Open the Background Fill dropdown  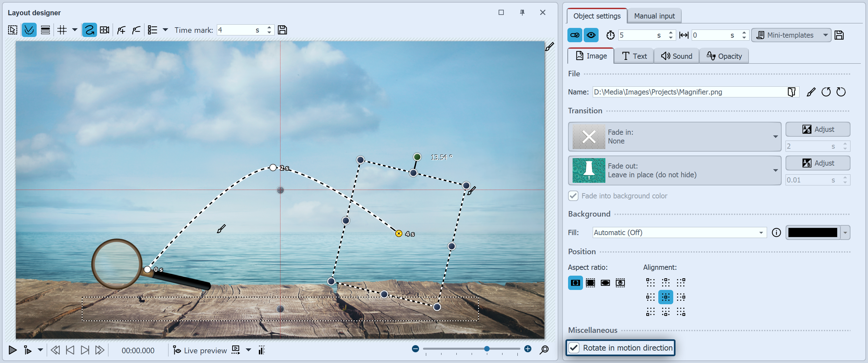point(761,232)
